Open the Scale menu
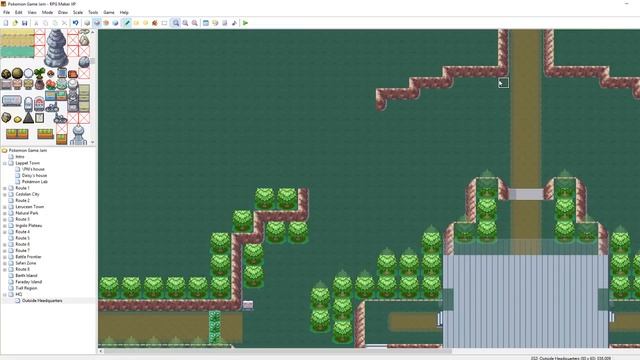 78,13
